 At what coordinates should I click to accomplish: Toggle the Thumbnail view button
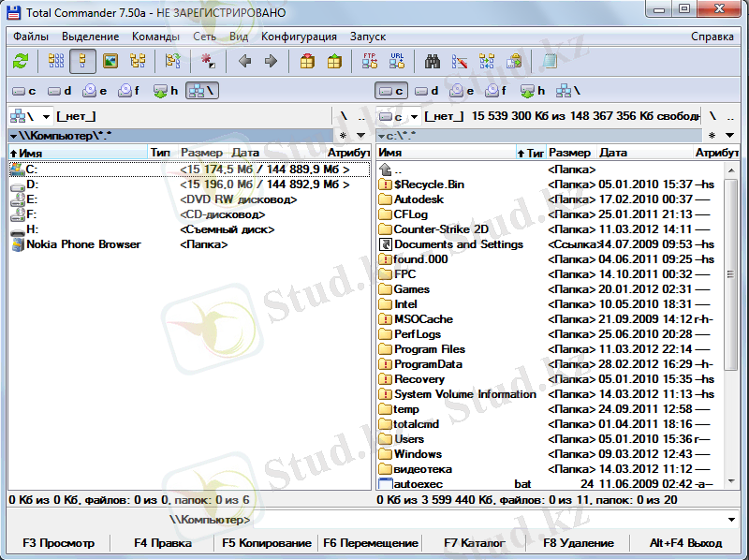[110, 62]
